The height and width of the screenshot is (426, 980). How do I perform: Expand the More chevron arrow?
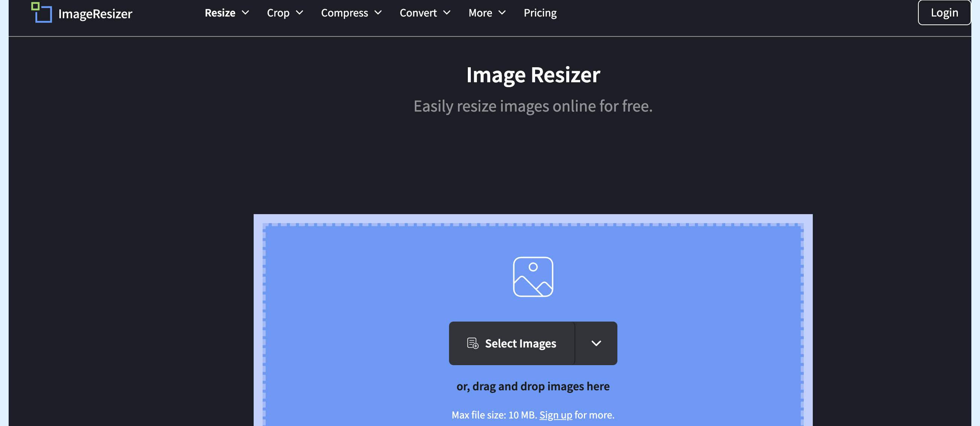[x=502, y=13]
